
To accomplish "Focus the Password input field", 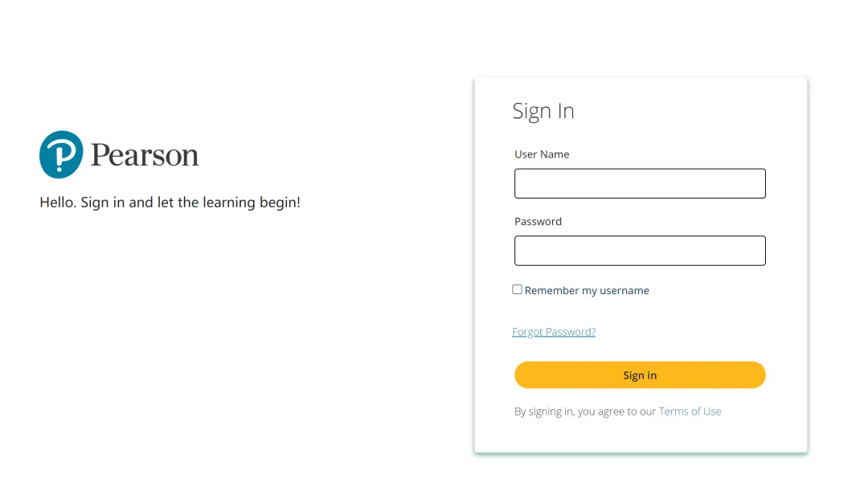I will [x=640, y=251].
